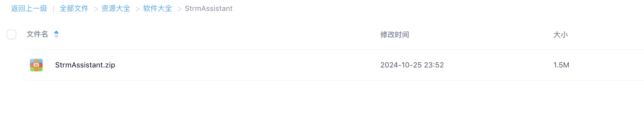Go back via 返回上一级 link
The image size is (644, 127).
click(29, 8)
